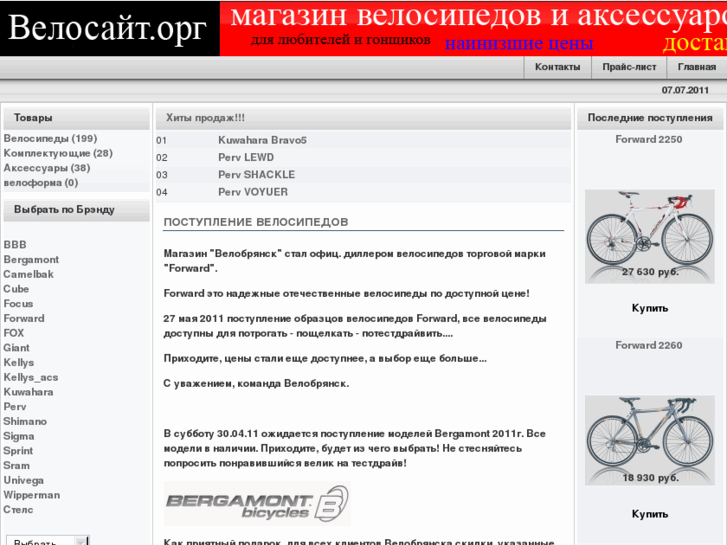Select the Focus brand link
Viewport: 727px width, 545px height.
click(18, 304)
